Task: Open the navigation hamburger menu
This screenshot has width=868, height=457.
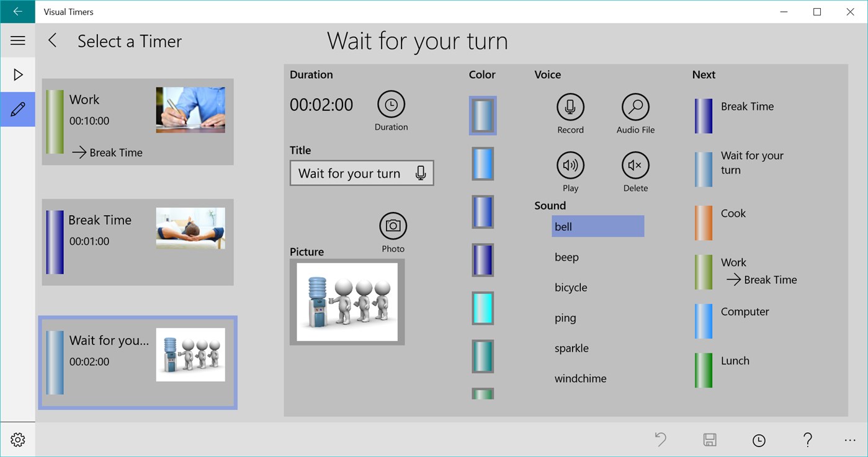Action: pos(17,40)
